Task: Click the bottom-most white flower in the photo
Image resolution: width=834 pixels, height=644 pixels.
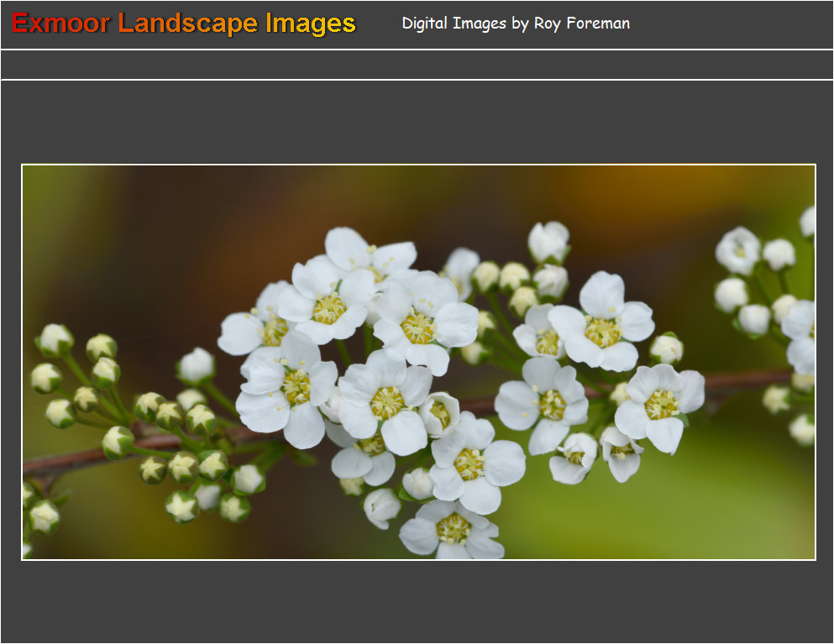Action: (452, 531)
